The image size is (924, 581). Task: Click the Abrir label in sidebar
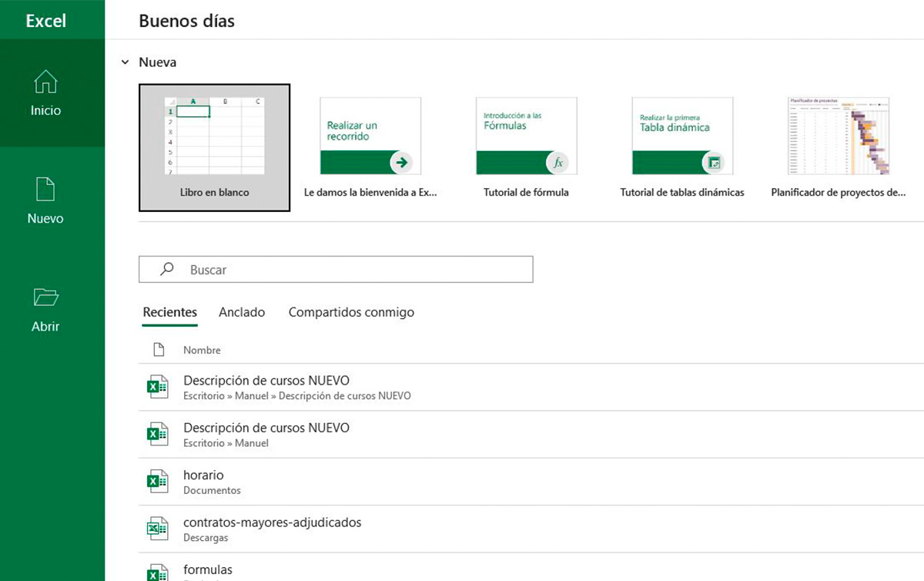(x=46, y=326)
